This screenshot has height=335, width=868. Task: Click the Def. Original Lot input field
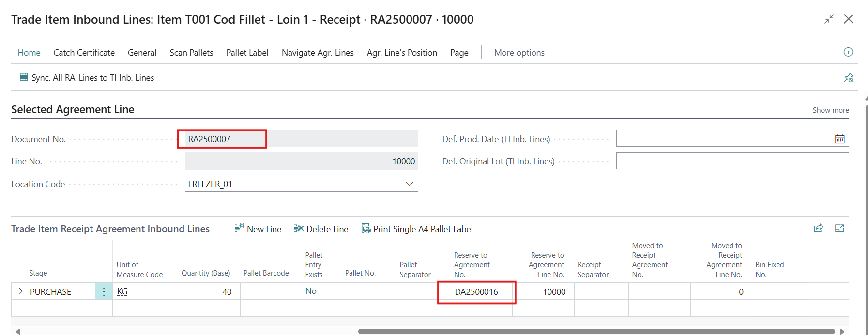732,161
